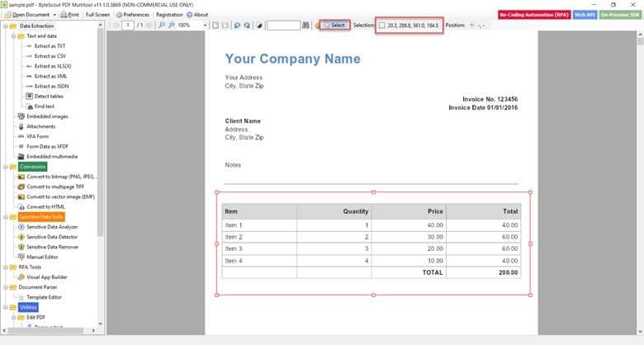This screenshot has height=345, width=644.
Task: Open Visual App Builder
Action: point(46,276)
